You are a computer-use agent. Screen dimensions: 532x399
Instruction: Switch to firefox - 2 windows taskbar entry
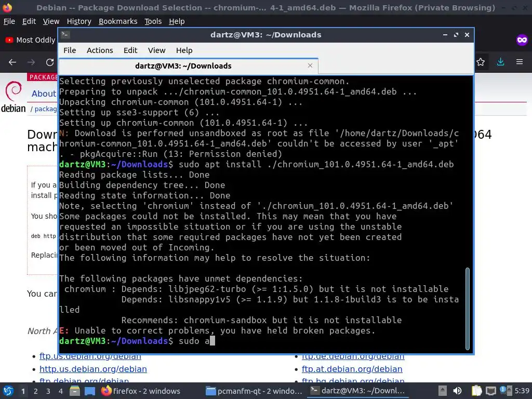pos(141,391)
